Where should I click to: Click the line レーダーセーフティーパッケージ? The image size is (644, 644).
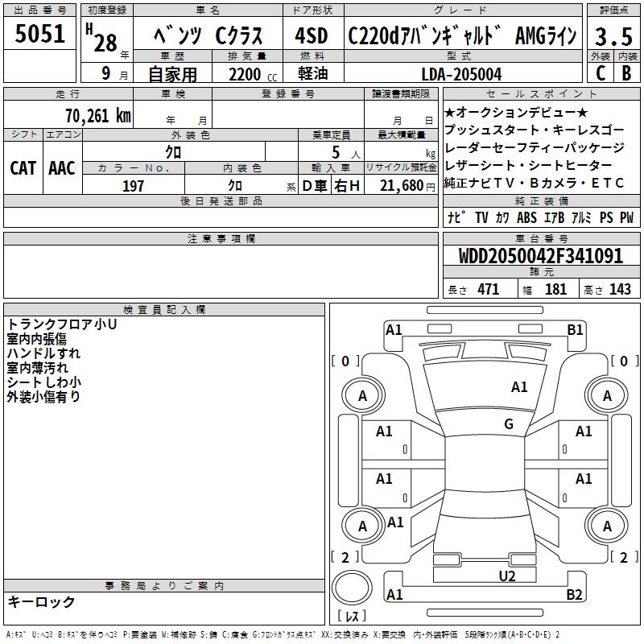pos(535,147)
